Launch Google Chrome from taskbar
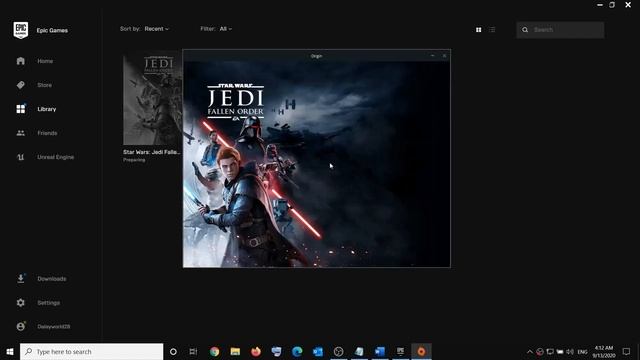Viewport: 640px width, 360px height. point(214,351)
